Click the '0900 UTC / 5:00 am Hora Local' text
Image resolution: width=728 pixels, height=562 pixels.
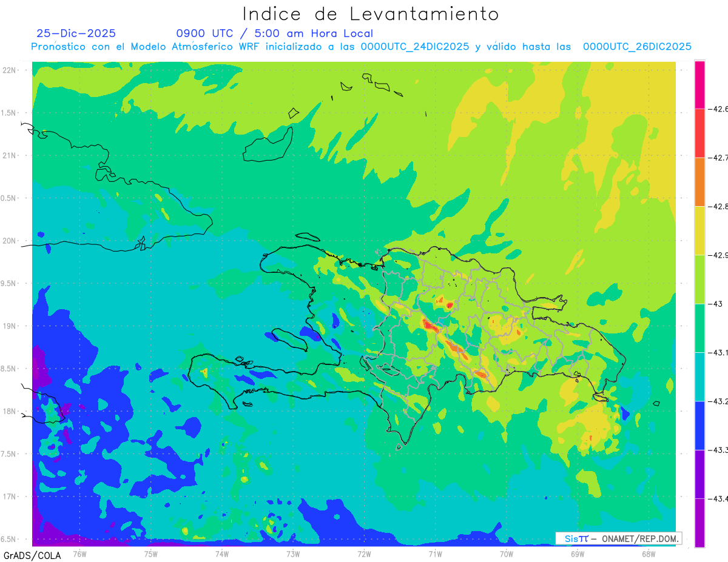pos(275,34)
